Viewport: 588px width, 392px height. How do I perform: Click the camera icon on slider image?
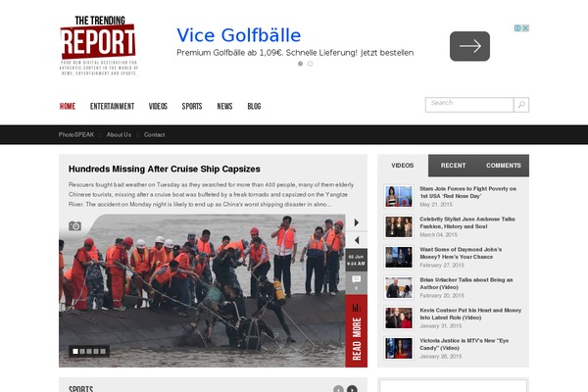tap(75, 225)
